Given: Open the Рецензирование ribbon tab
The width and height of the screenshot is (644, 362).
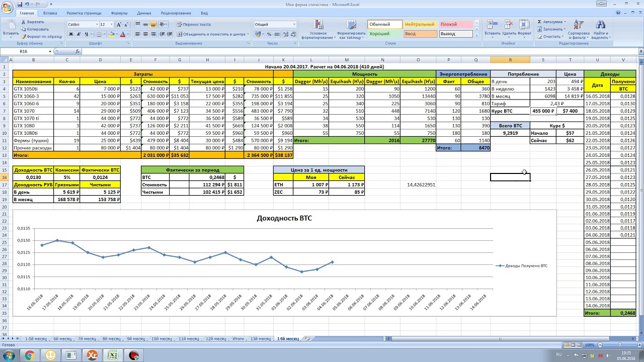Looking at the screenshot, I should tap(176, 13).
